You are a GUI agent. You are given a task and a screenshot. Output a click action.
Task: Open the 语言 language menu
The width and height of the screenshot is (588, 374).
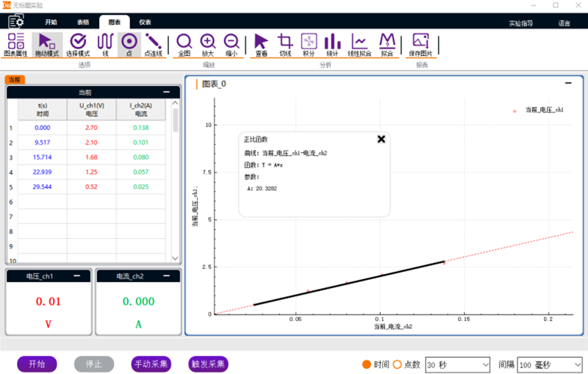564,24
